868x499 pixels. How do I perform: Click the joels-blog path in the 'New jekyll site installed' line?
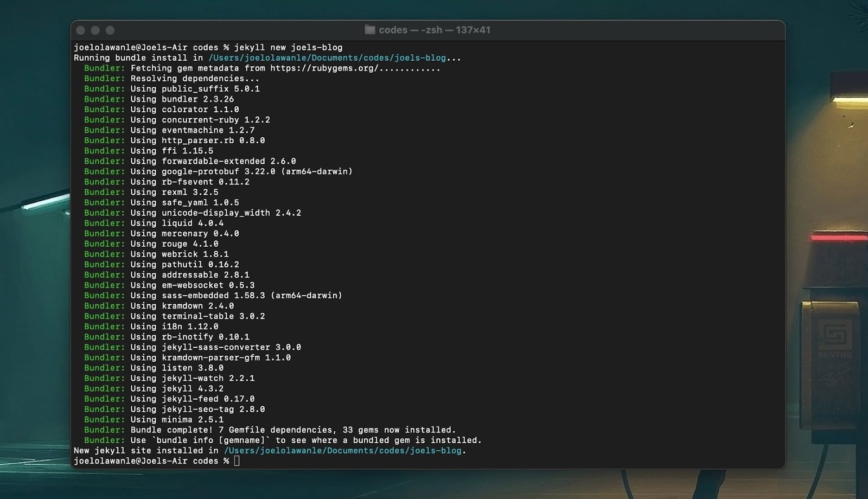click(342, 451)
